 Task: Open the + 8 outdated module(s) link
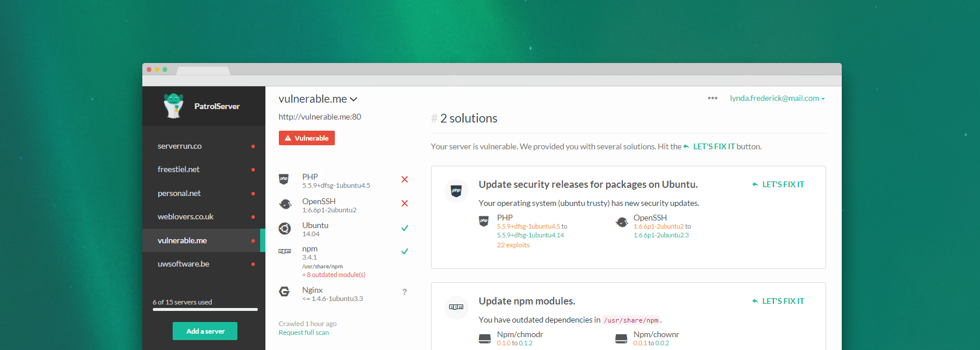[334, 275]
